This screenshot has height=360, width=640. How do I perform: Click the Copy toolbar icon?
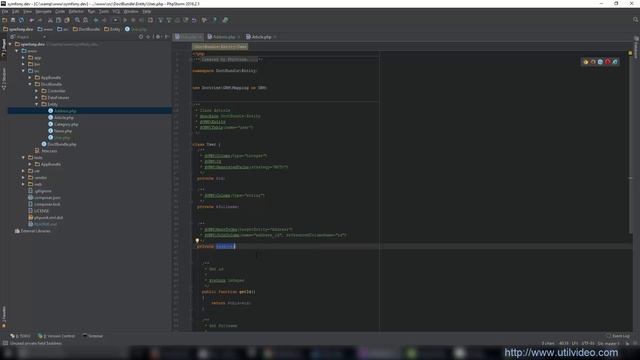click(58, 20)
